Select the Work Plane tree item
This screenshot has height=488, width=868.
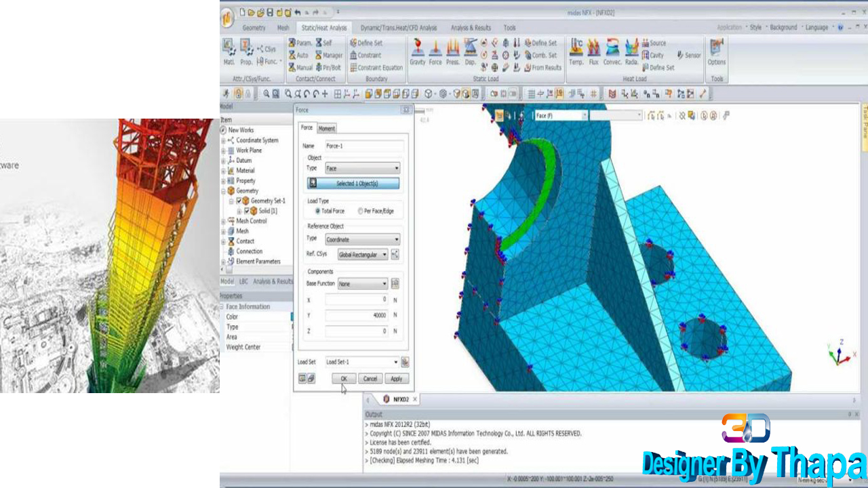248,150
